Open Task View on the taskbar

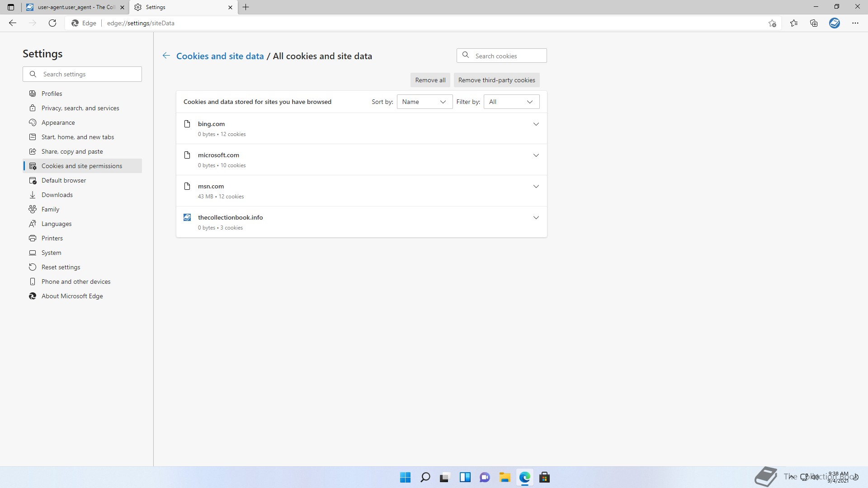pyautogui.click(x=445, y=477)
